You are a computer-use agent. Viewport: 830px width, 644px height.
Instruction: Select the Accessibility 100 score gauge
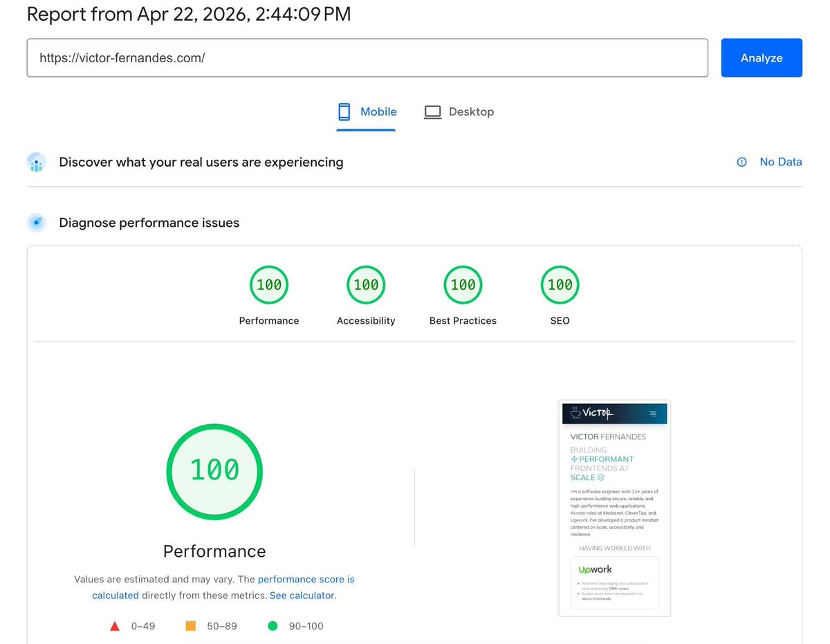point(366,285)
